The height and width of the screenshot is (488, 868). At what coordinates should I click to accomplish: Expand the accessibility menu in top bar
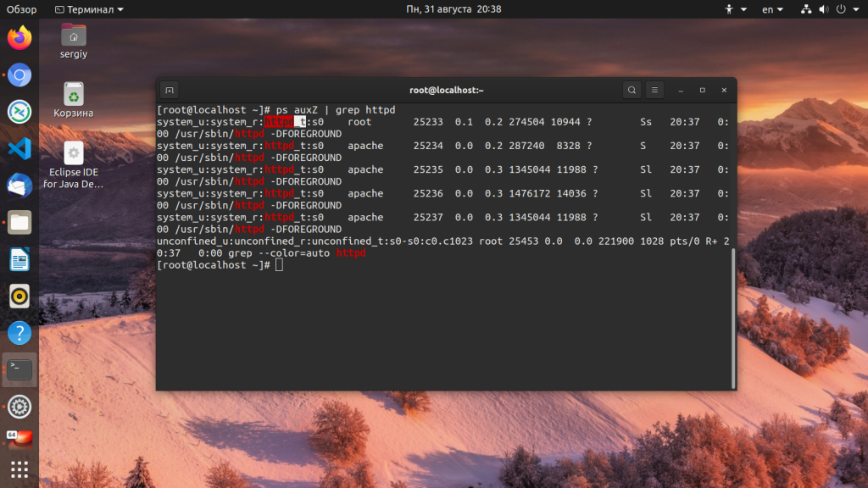(x=736, y=9)
